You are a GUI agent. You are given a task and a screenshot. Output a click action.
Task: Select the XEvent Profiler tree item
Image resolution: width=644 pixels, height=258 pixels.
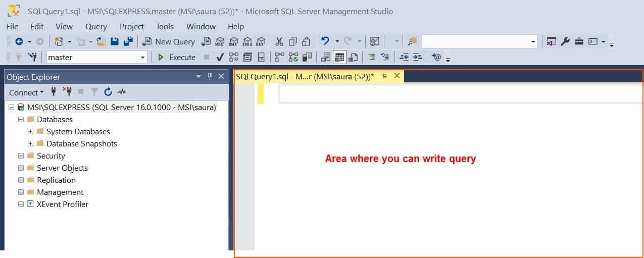tap(63, 204)
